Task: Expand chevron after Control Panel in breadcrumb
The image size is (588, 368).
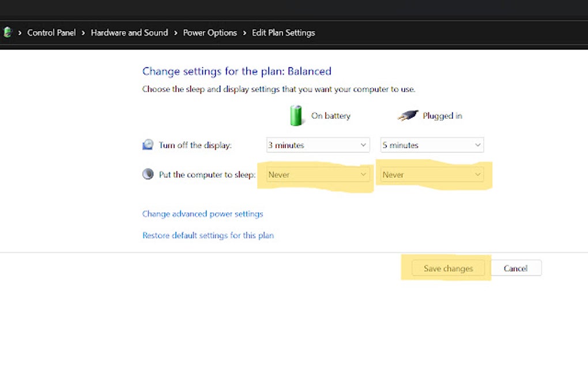Action: 83,33
